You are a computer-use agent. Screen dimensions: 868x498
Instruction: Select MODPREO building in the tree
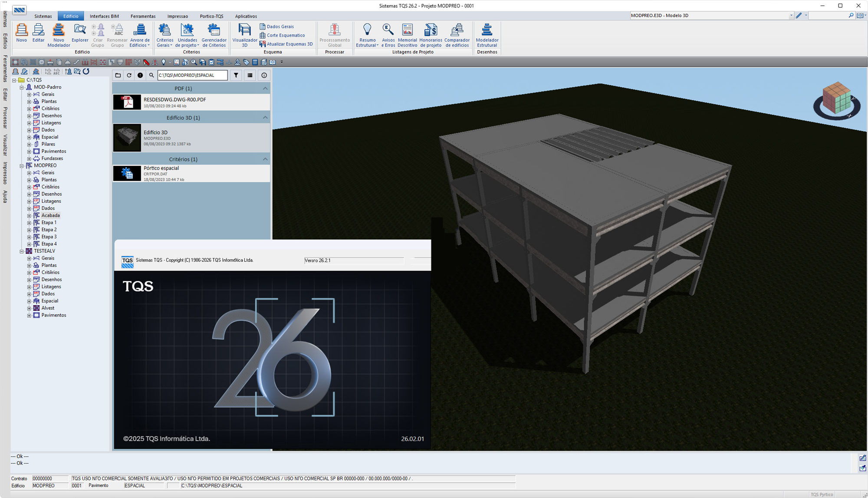click(x=45, y=165)
